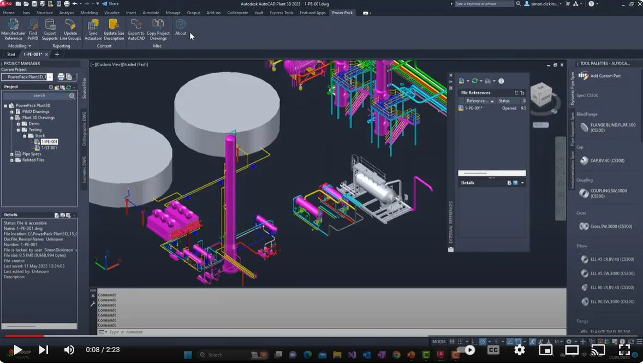Screen dimensions: 643x364
Task: Toggle snap mode dots in status bar
Action: pos(460,342)
